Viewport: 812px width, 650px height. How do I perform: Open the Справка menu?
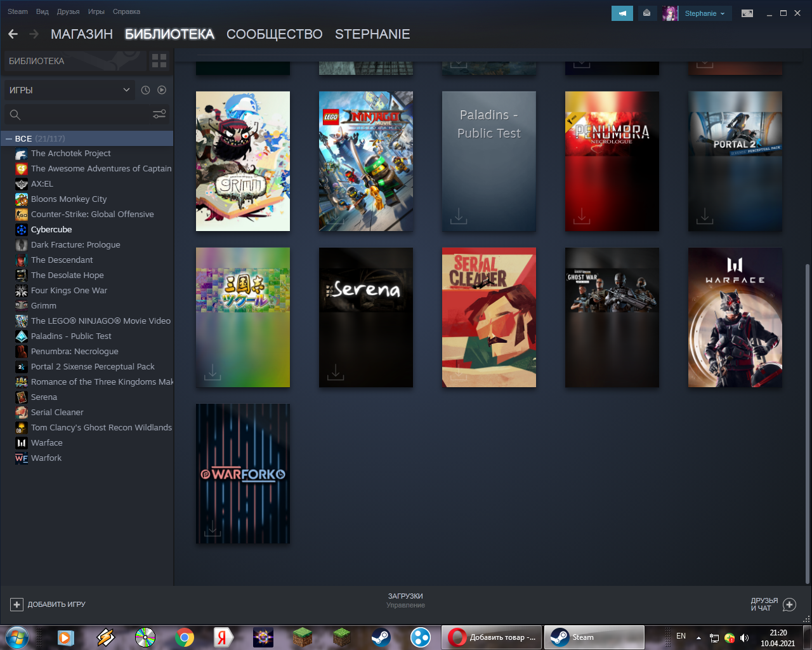(x=126, y=11)
